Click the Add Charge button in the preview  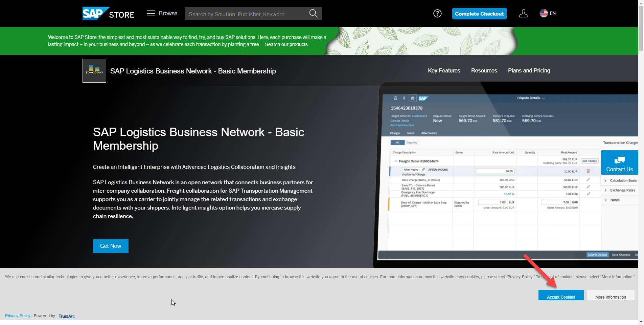(x=590, y=161)
